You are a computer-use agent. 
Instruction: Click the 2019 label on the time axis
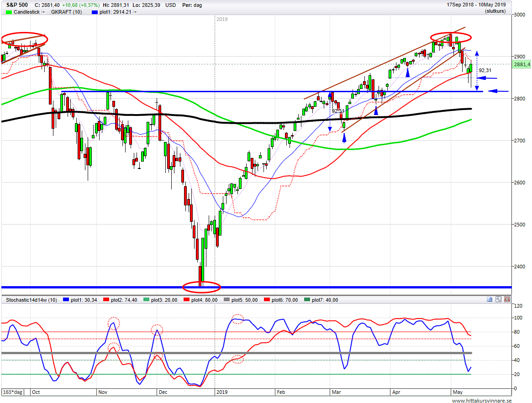pos(222,392)
